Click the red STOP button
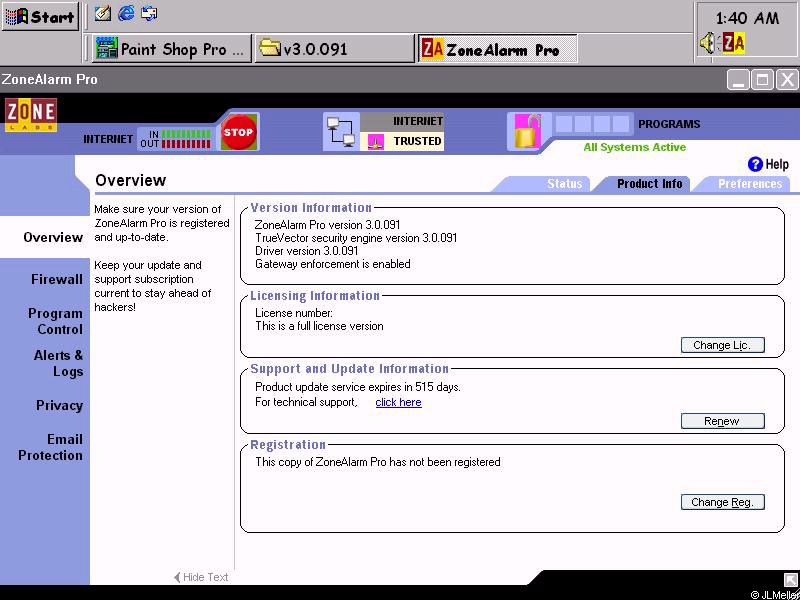Viewport: 800px width, 600px height. [x=238, y=132]
